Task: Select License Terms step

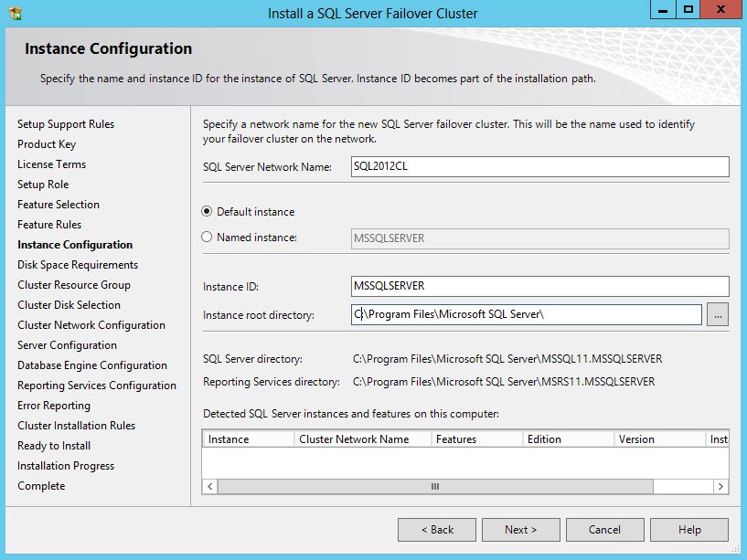Action: point(51,164)
